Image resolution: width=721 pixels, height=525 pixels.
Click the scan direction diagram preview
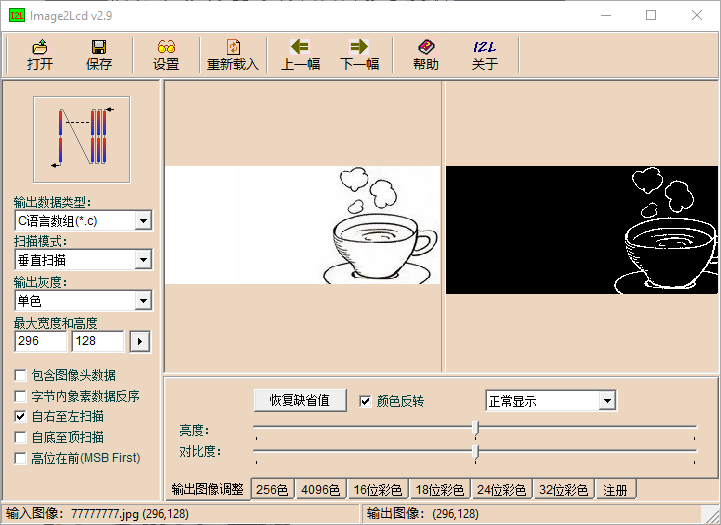point(82,140)
